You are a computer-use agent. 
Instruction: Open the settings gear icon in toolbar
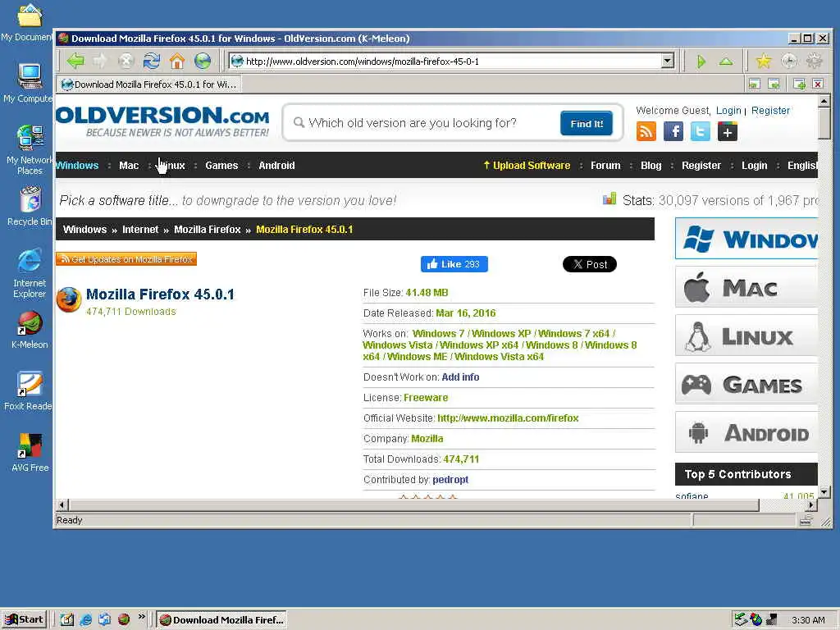pos(815,61)
